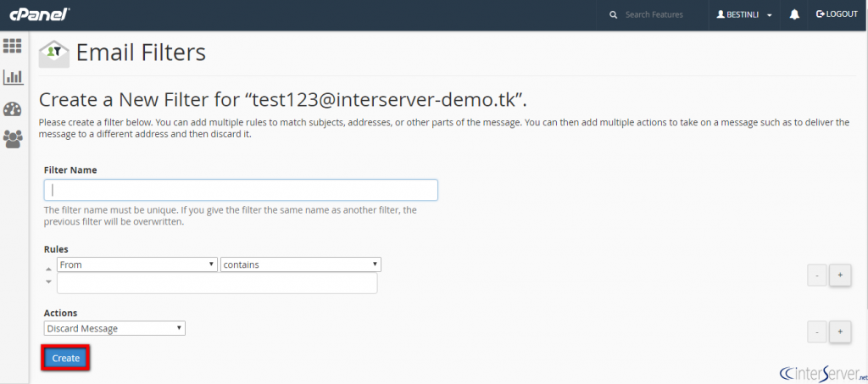
Task: Remove rule with Rules minus button
Action: tap(816, 275)
